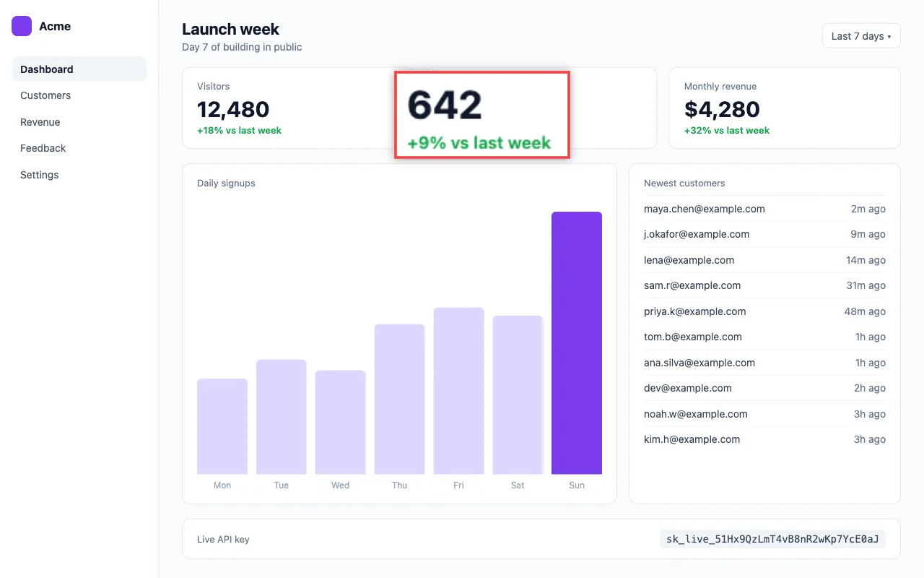Click the Launch week heading
The image size is (924, 578).
tap(230, 29)
